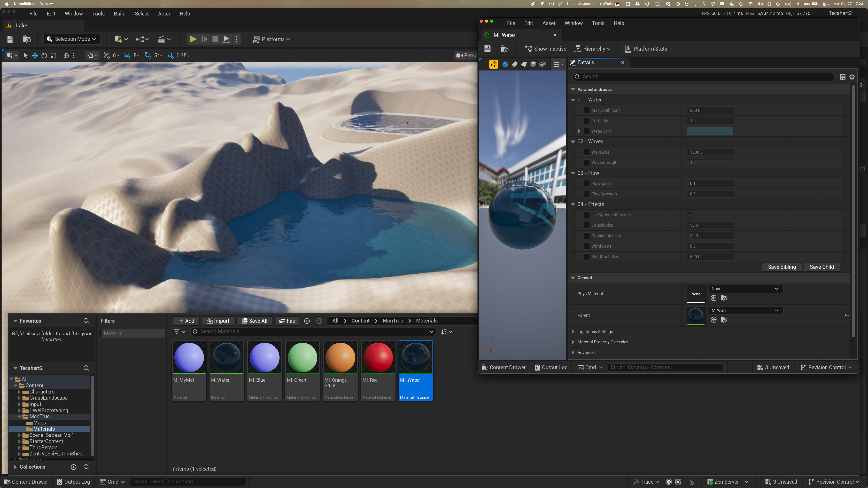The height and width of the screenshot is (488, 868).
Task: Select the StarterContent folder
Action: coord(46,442)
